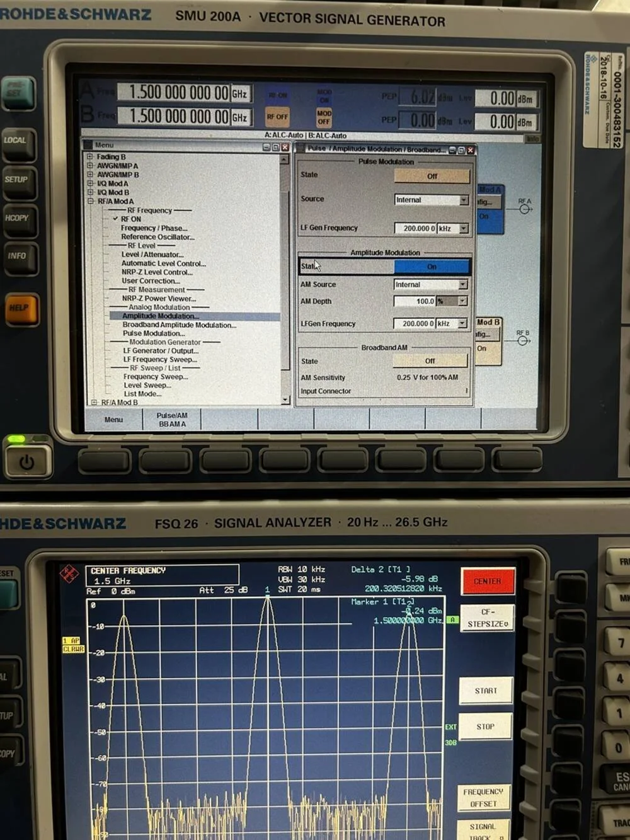Open Reference Oscillator... menu entry

click(157, 237)
